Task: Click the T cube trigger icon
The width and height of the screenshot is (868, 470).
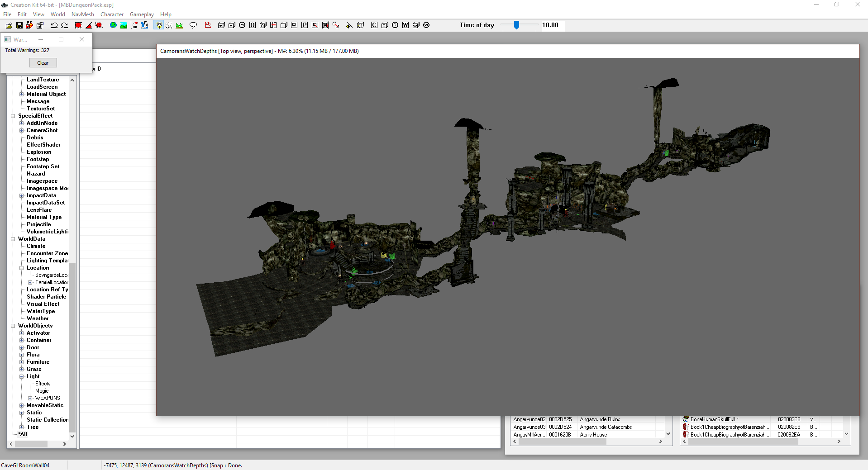Action: tap(221, 25)
